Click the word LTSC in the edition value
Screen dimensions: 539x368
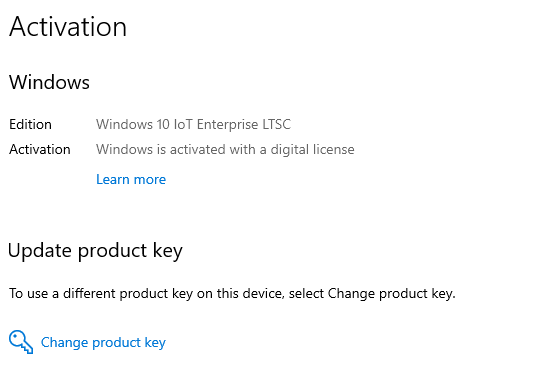point(277,124)
